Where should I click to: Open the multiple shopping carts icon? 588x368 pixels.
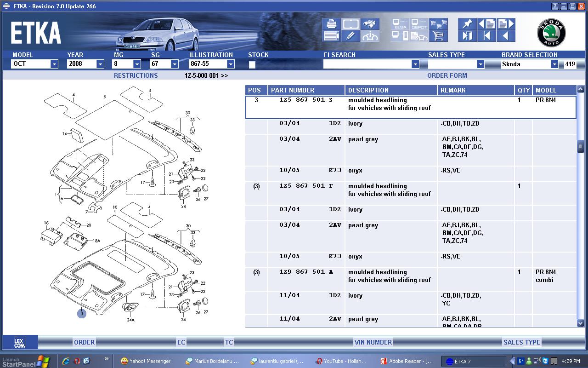point(439,23)
